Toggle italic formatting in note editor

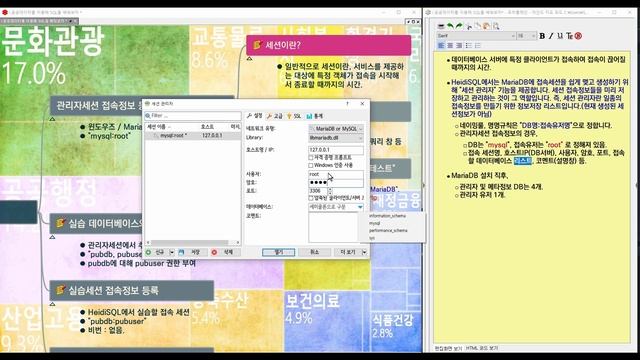click(551, 36)
